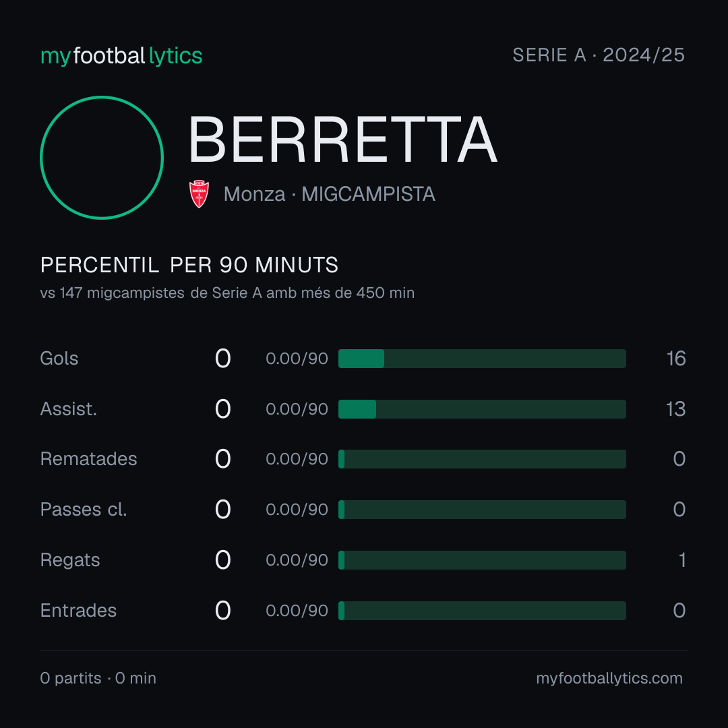Open the myfootballytics.com footer link
The image size is (728, 728).
point(609,678)
